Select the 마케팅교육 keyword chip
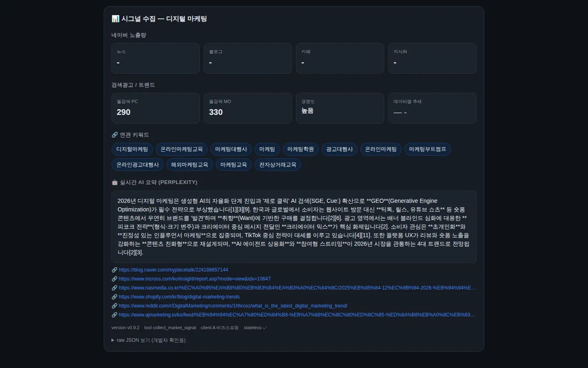Screen dimensions: 588x368 coord(234,165)
